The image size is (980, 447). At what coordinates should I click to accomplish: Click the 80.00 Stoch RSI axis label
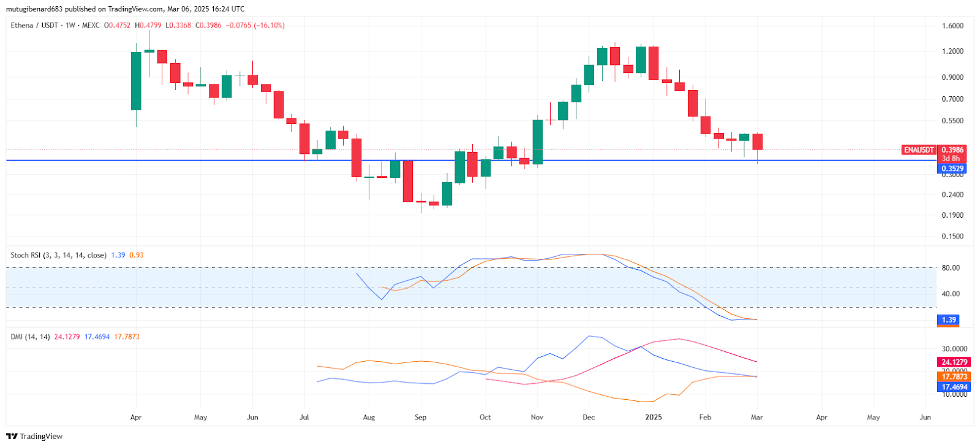click(x=951, y=268)
